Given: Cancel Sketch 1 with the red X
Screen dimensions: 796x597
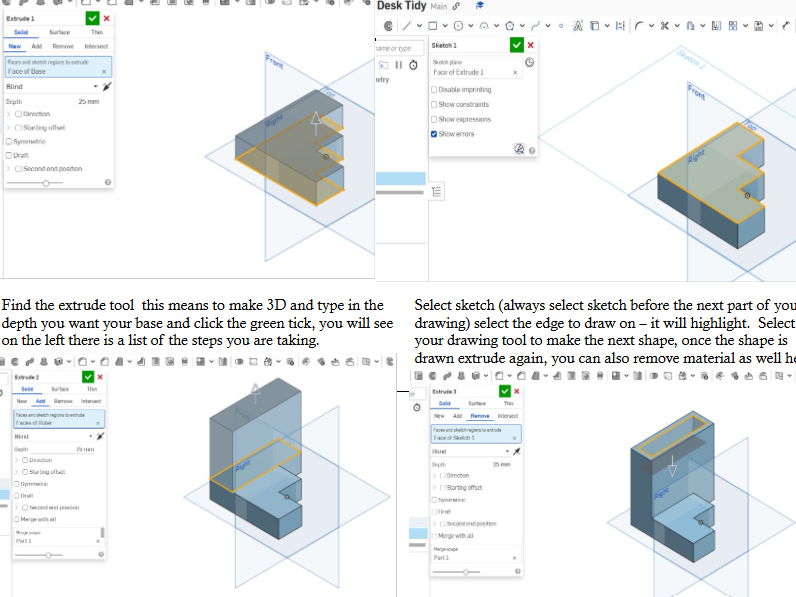Looking at the screenshot, I should [x=530, y=45].
